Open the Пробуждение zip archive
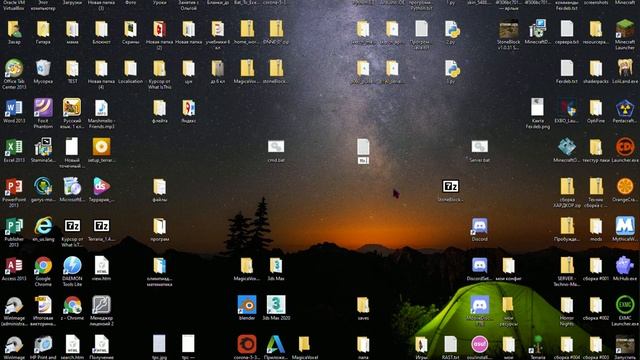 point(567,227)
